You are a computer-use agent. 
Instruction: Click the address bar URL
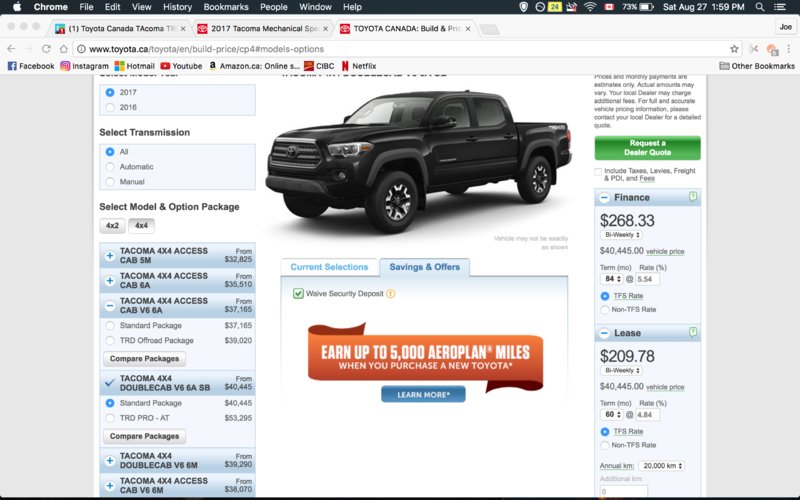tap(206, 49)
